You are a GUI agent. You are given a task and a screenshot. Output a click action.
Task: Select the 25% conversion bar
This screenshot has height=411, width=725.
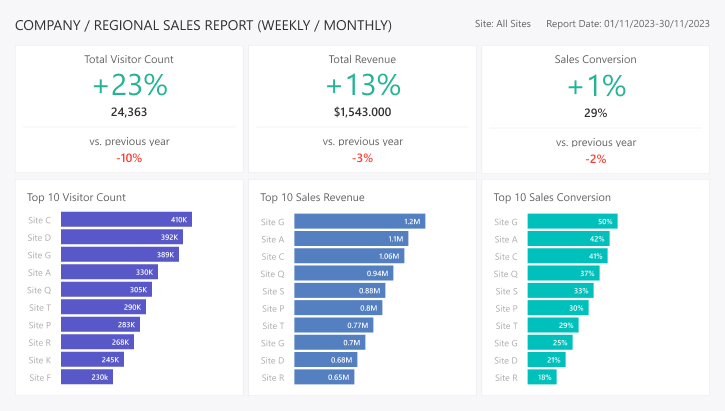coord(550,343)
